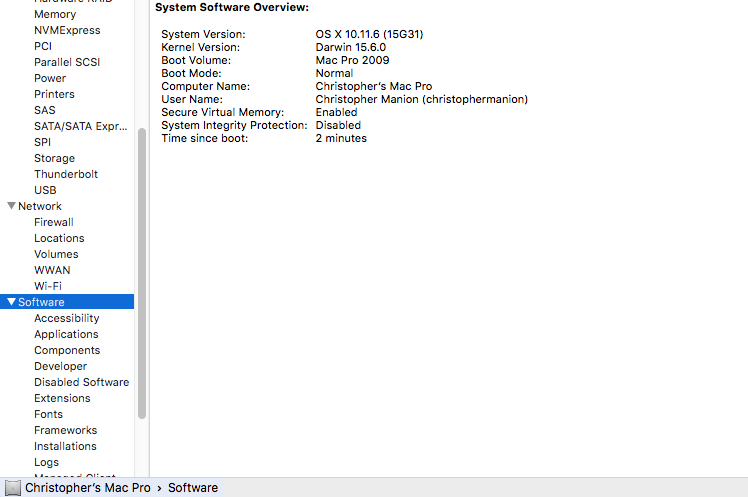Click the User Name label

(192, 99)
